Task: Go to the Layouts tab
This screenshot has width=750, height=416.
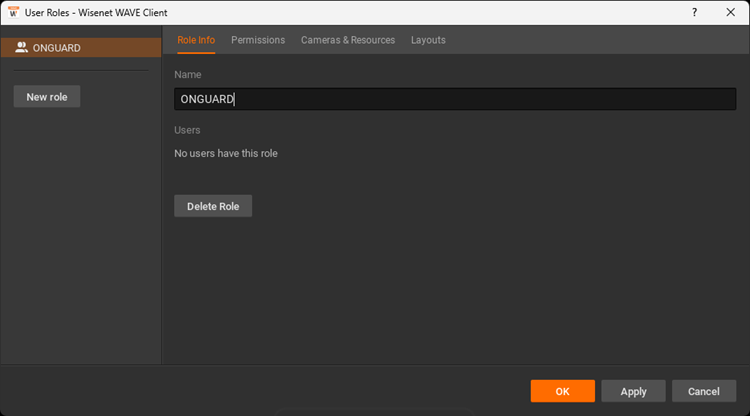Action: pyautogui.click(x=428, y=40)
